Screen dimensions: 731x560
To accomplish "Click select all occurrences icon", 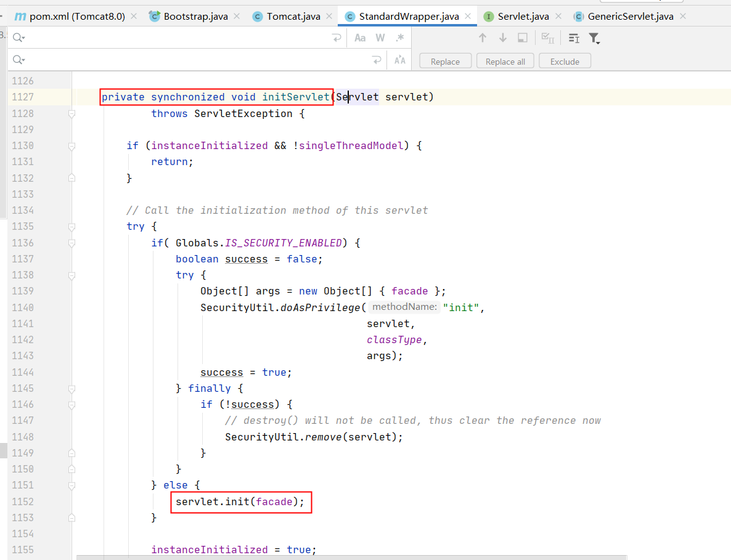I will pos(548,38).
